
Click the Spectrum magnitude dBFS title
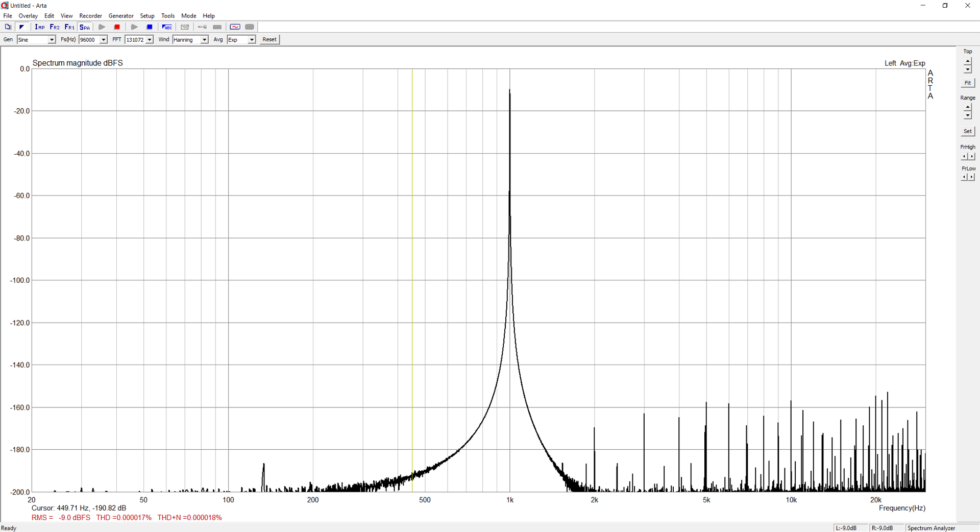(78, 63)
